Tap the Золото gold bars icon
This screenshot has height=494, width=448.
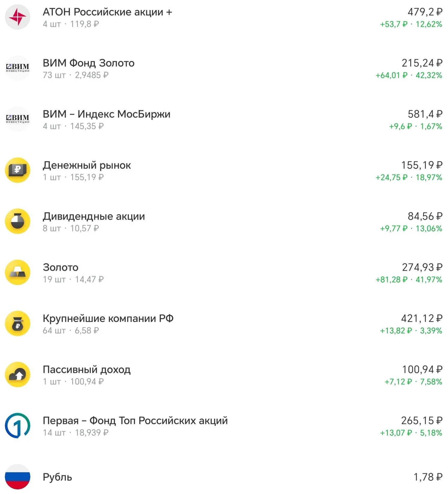pyautogui.click(x=18, y=273)
